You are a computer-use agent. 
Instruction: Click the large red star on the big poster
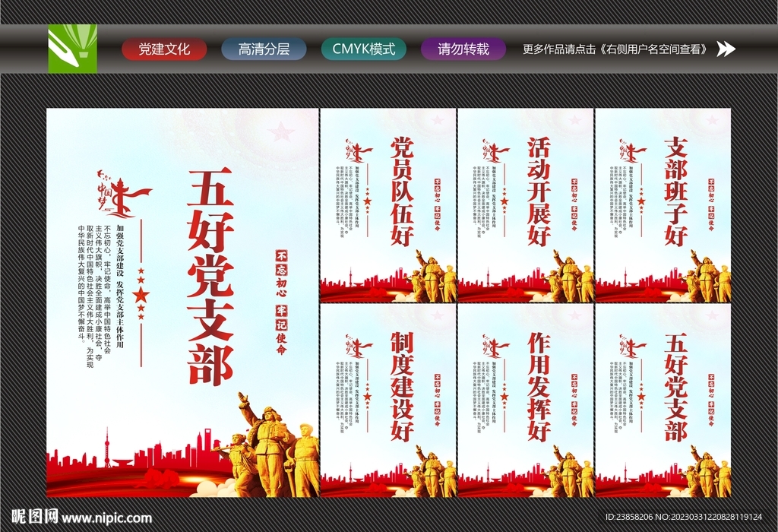pyautogui.click(x=141, y=295)
